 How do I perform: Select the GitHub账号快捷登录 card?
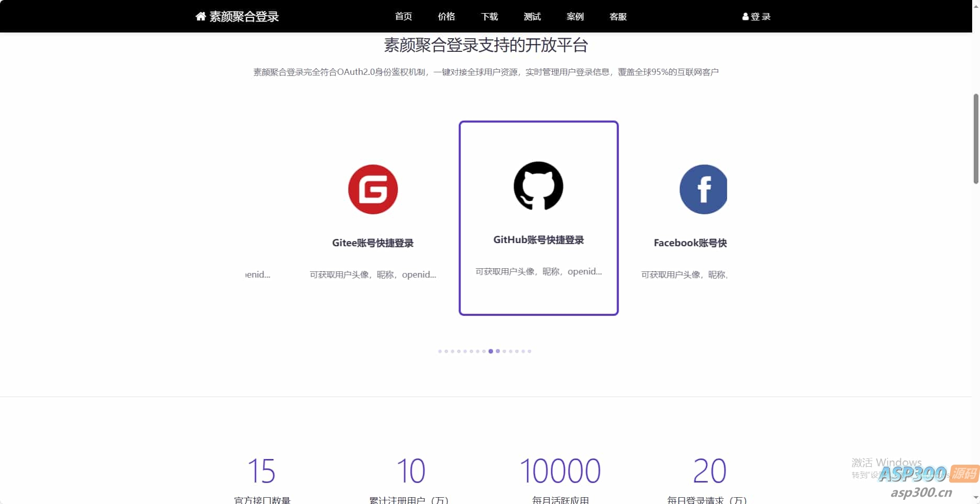(x=538, y=218)
